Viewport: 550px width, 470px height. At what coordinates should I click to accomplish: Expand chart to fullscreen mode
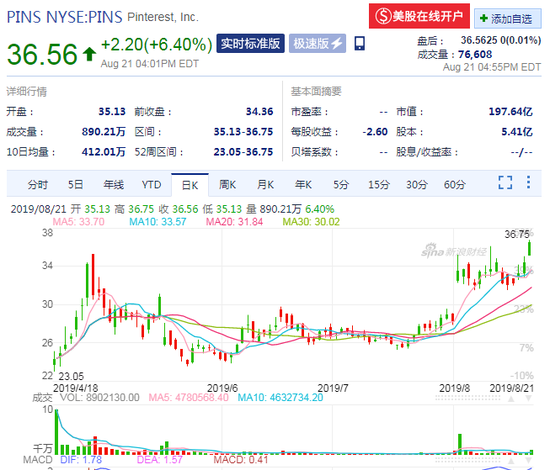(x=505, y=182)
